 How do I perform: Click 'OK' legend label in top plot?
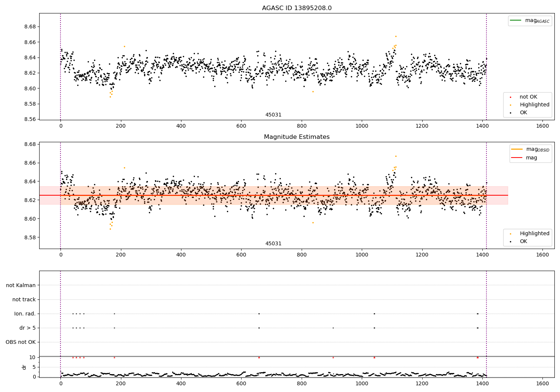pyautogui.click(x=523, y=113)
